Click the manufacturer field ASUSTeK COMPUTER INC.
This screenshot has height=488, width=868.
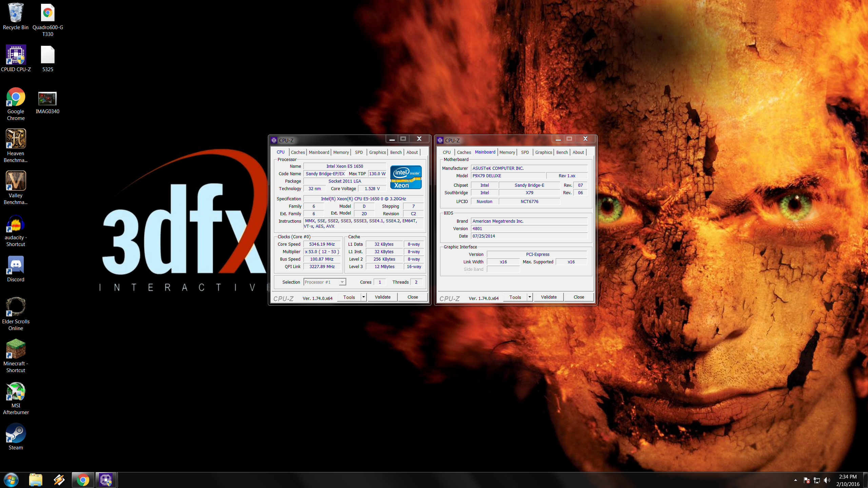click(529, 168)
